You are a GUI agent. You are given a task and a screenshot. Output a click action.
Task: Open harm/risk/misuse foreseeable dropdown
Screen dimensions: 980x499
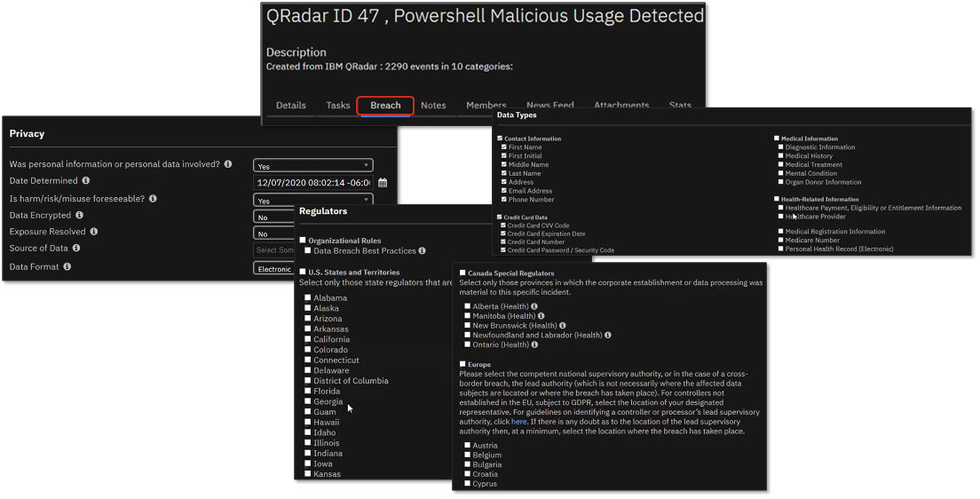pos(313,200)
